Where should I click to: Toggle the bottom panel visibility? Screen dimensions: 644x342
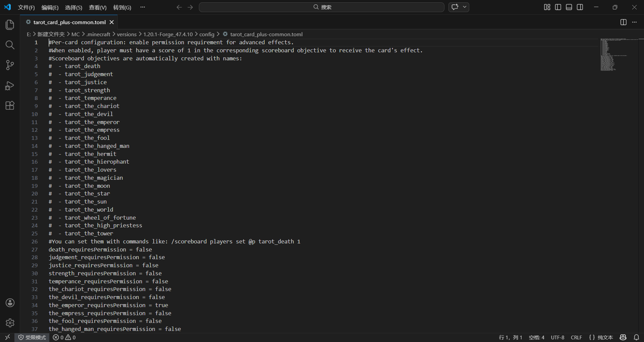coord(569,7)
